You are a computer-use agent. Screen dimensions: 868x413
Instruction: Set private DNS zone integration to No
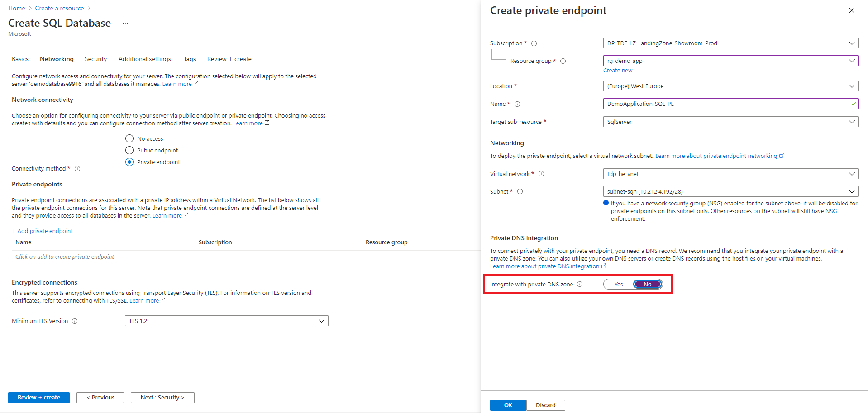click(x=648, y=284)
